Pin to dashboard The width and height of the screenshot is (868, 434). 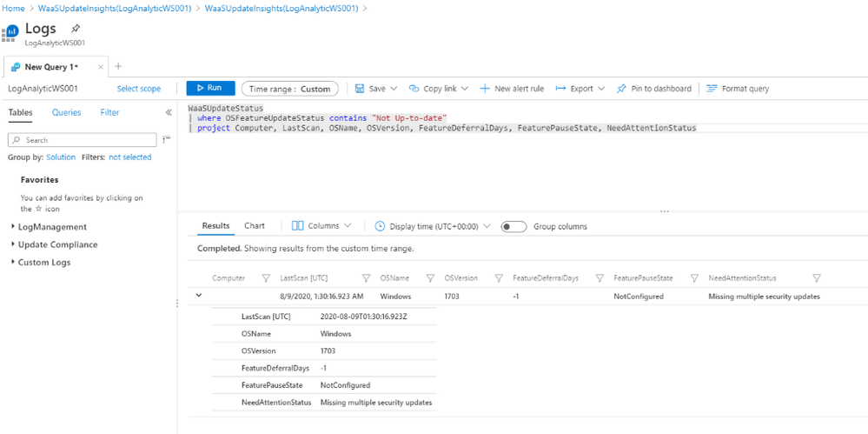click(x=653, y=89)
